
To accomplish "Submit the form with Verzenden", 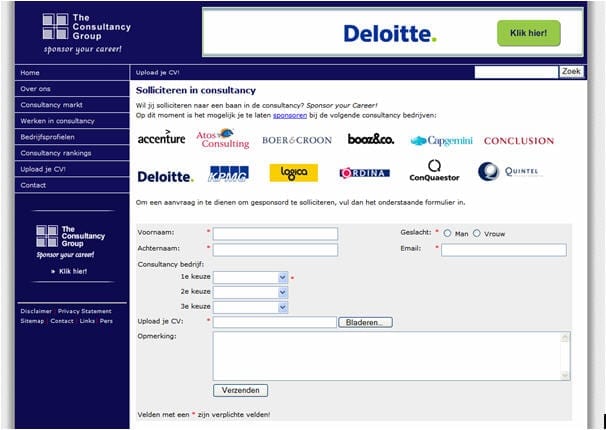I will click(x=240, y=390).
